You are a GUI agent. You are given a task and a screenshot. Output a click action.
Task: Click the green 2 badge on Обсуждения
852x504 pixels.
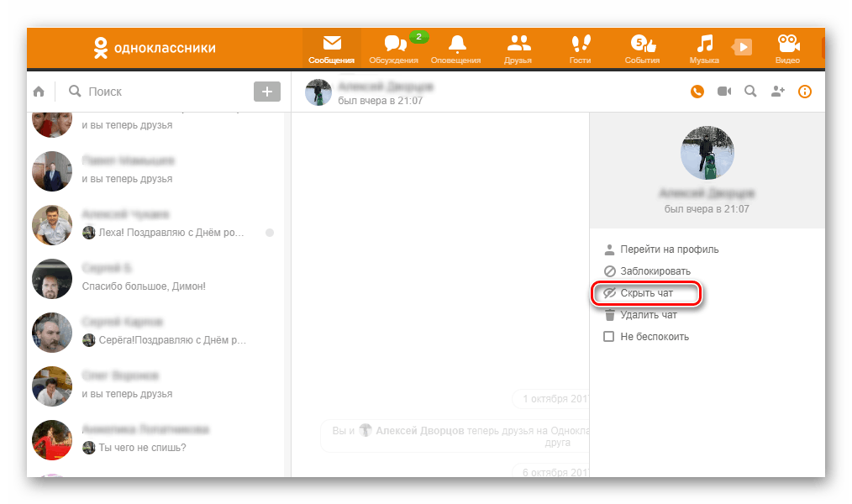[418, 37]
